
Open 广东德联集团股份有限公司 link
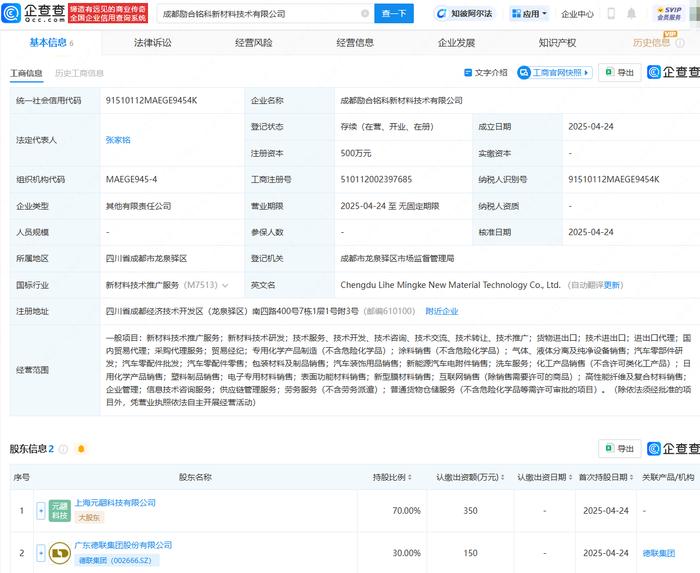click(123, 545)
